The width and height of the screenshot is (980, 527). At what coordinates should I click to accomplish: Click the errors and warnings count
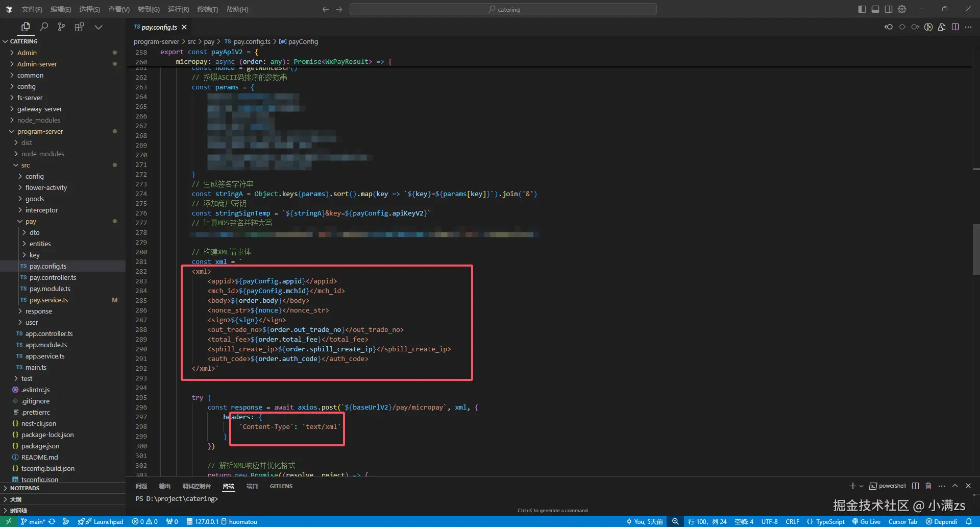click(x=145, y=521)
